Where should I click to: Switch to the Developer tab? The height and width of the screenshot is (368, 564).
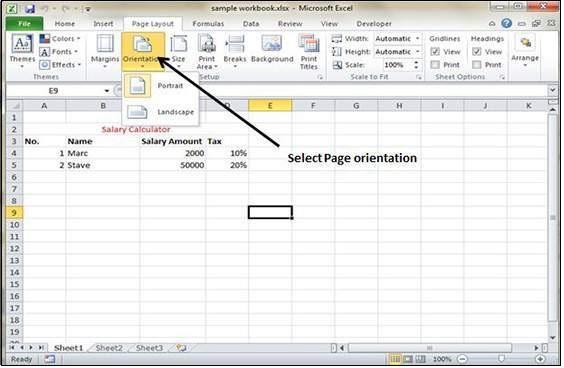(374, 24)
